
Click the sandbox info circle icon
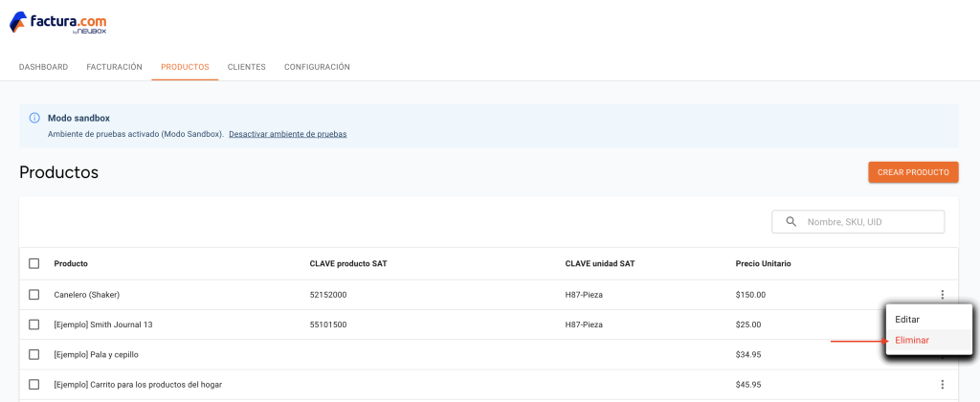click(x=35, y=118)
